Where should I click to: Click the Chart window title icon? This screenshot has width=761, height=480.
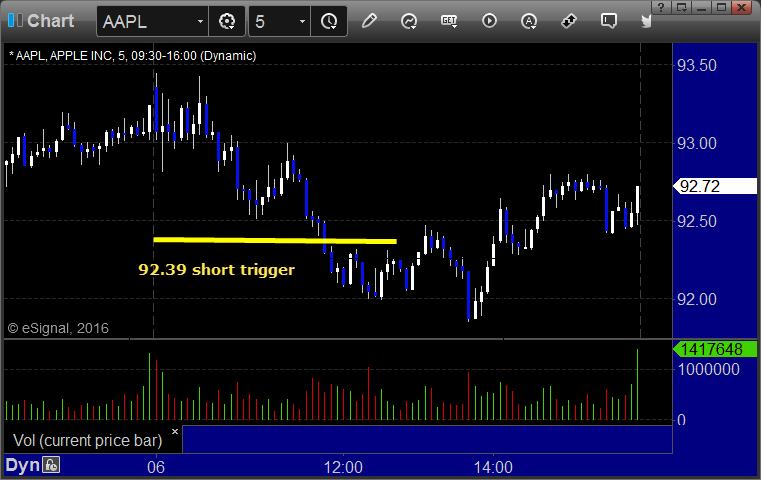(x=15, y=20)
